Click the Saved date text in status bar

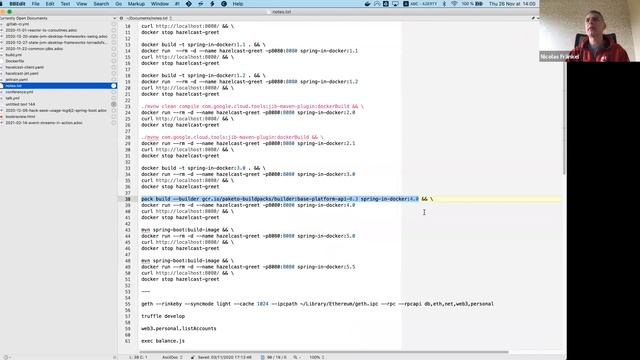pos(224,357)
